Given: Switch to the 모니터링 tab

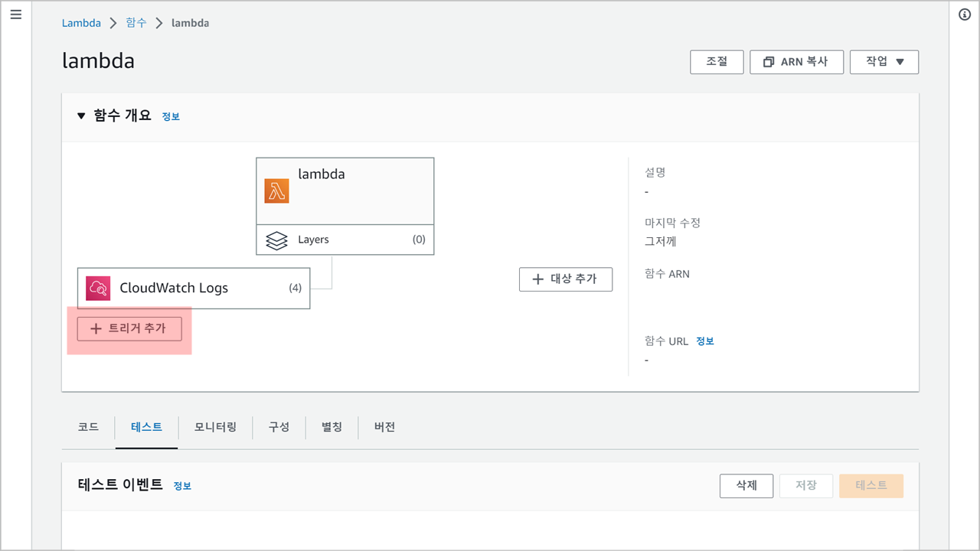Looking at the screenshot, I should 215,427.
